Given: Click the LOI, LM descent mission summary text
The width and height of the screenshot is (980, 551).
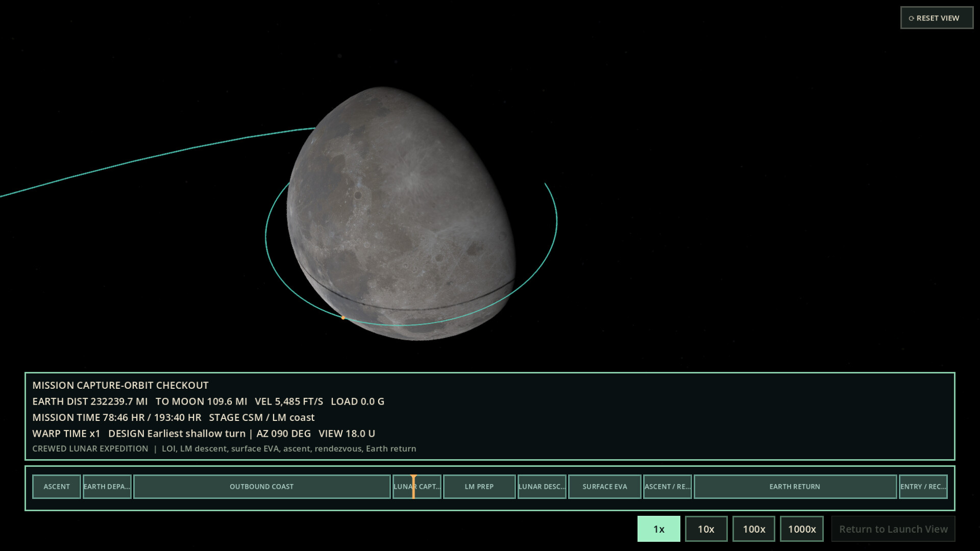Looking at the screenshot, I should 289,448.
